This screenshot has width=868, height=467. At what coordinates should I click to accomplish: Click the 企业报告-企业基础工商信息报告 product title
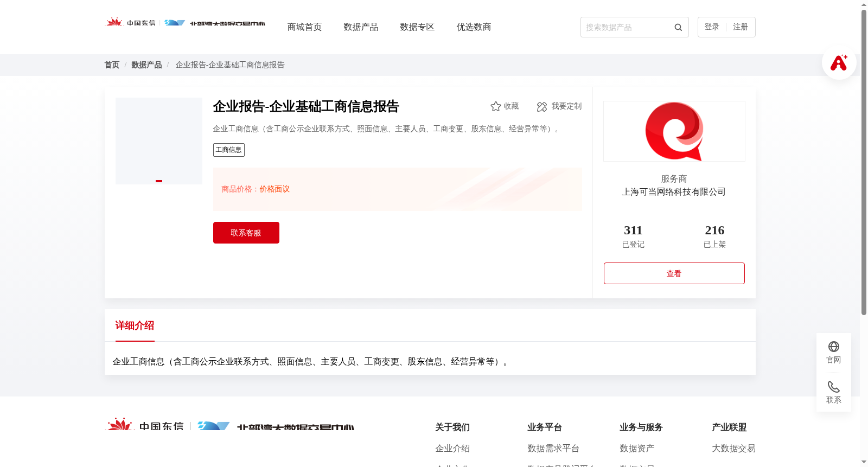306,107
